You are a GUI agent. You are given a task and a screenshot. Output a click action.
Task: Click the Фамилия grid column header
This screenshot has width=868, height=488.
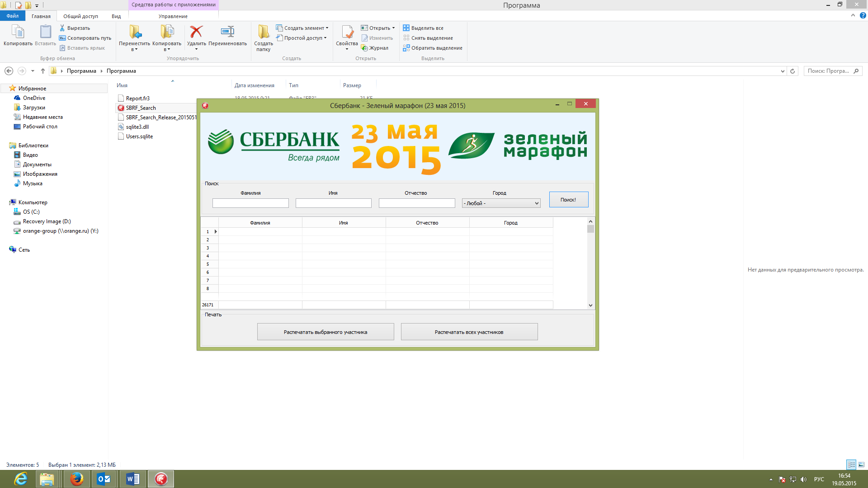point(260,223)
